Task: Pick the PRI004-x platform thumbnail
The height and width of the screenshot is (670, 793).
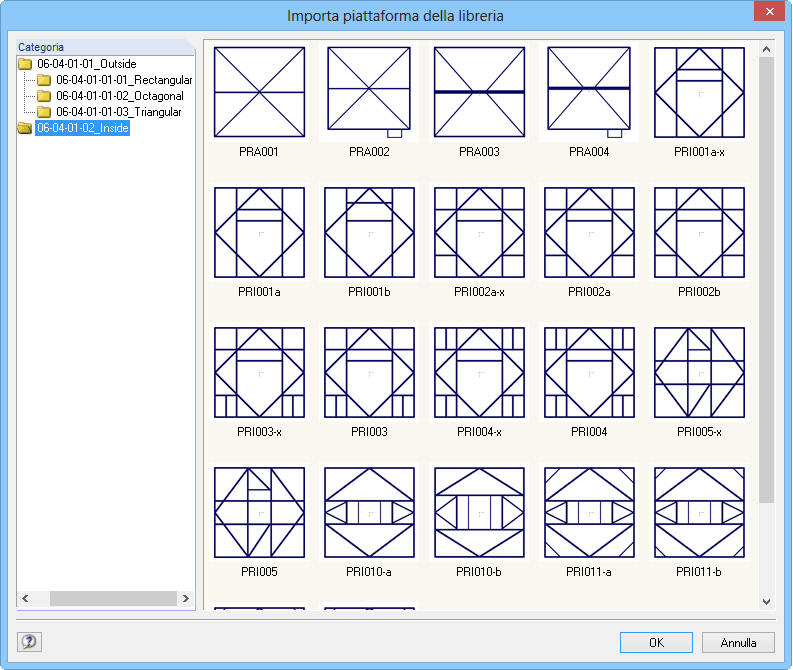Action: point(479,372)
